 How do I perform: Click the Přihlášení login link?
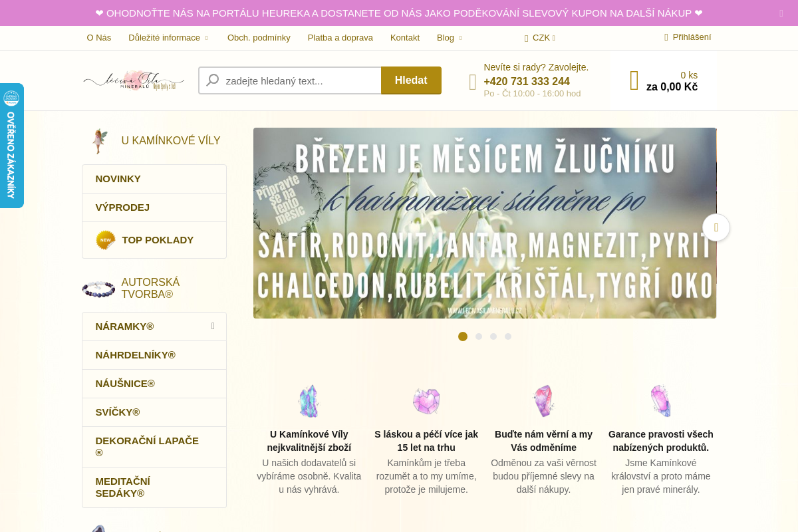pyautogui.click(x=690, y=37)
